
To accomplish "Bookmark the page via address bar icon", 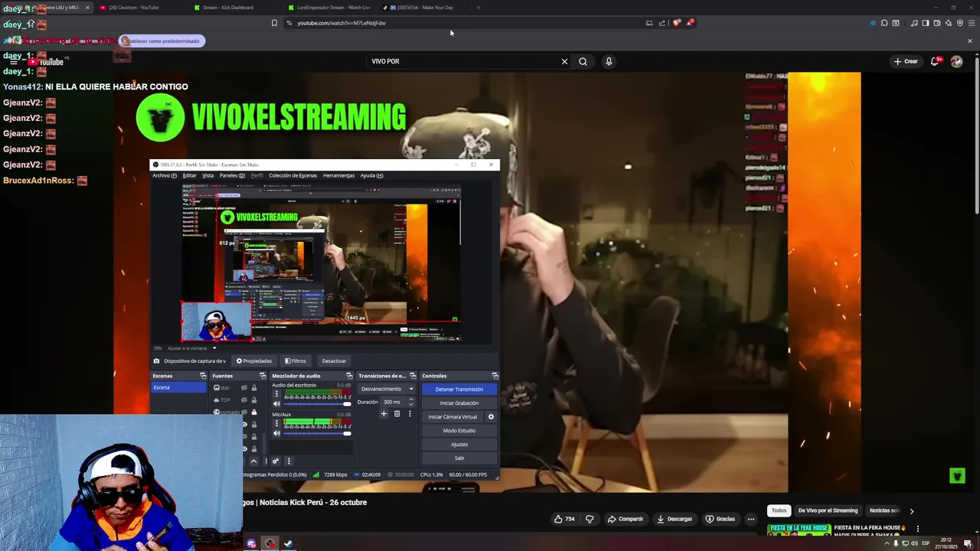I will 274,23.
